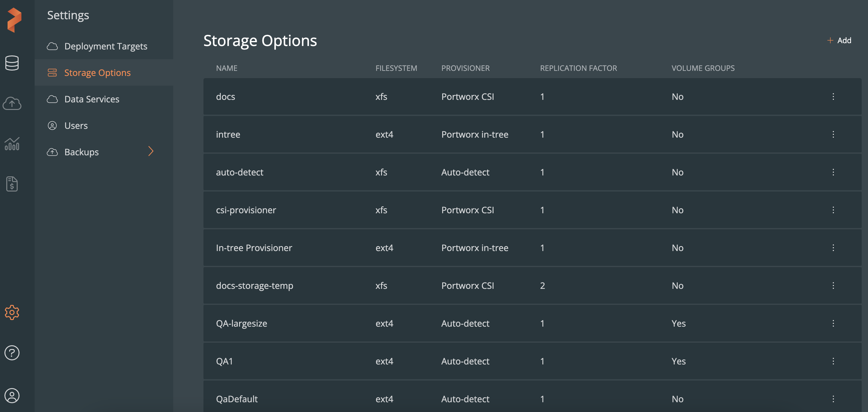Open the cloud upload icon in sidebar

pyautogui.click(x=12, y=103)
